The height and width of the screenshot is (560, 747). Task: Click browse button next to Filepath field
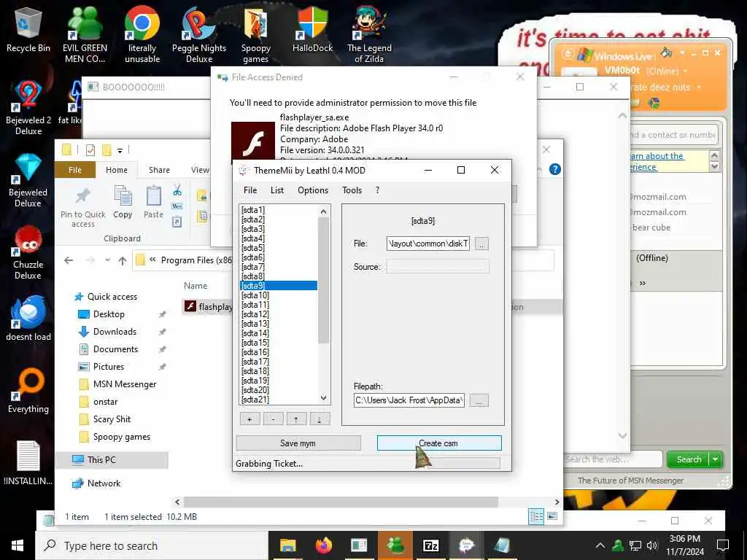click(x=479, y=400)
